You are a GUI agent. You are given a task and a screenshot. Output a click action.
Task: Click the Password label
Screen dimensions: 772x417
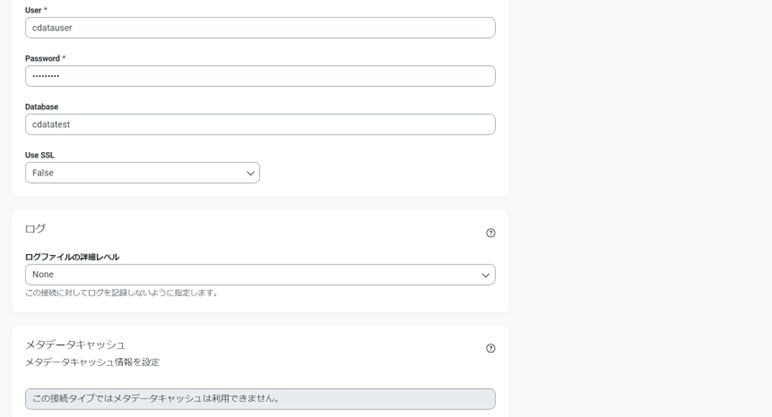click(x=42, y=59)
